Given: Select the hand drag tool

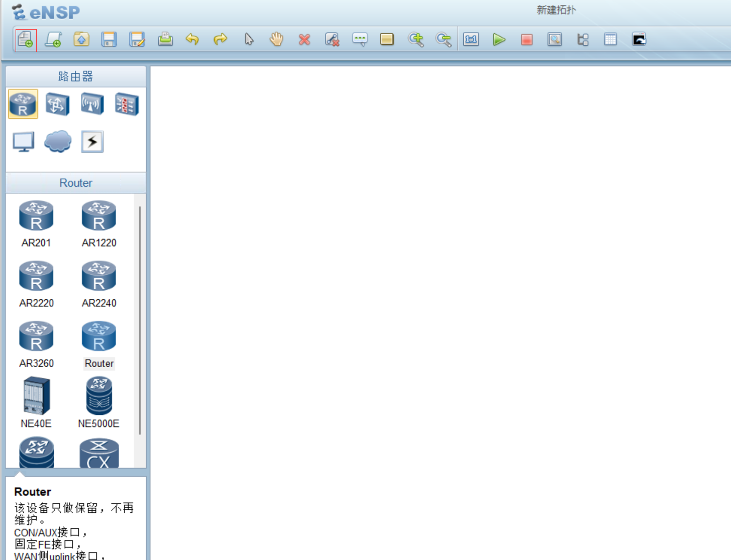Looking at the screenshot, I should point(276,40).
